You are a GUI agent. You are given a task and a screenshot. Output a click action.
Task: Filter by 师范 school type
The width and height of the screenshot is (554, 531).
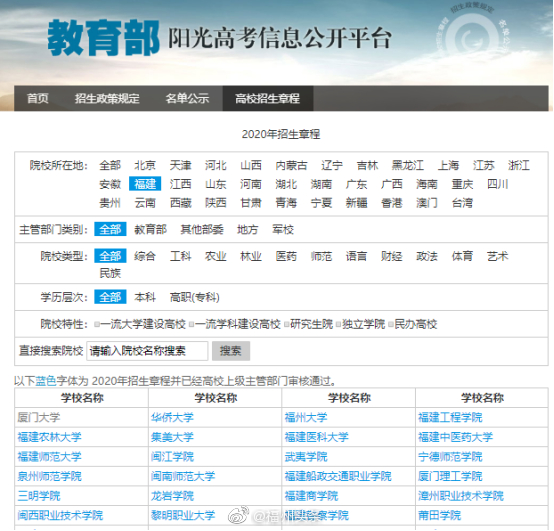tap(321, 256)
